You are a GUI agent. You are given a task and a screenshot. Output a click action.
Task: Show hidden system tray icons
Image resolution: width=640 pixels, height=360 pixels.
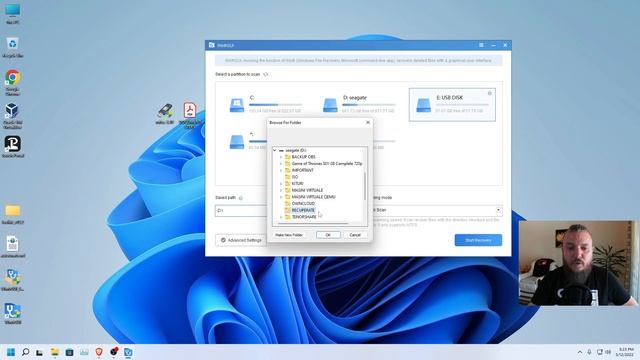[580, 352]
